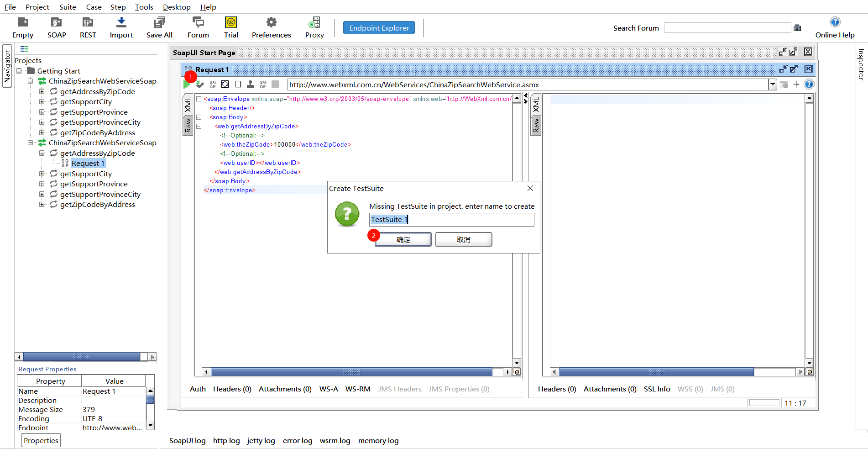Expand getSupportCity under the upper interface
This screenshot has width=868, height=449.
pos(42,101)
